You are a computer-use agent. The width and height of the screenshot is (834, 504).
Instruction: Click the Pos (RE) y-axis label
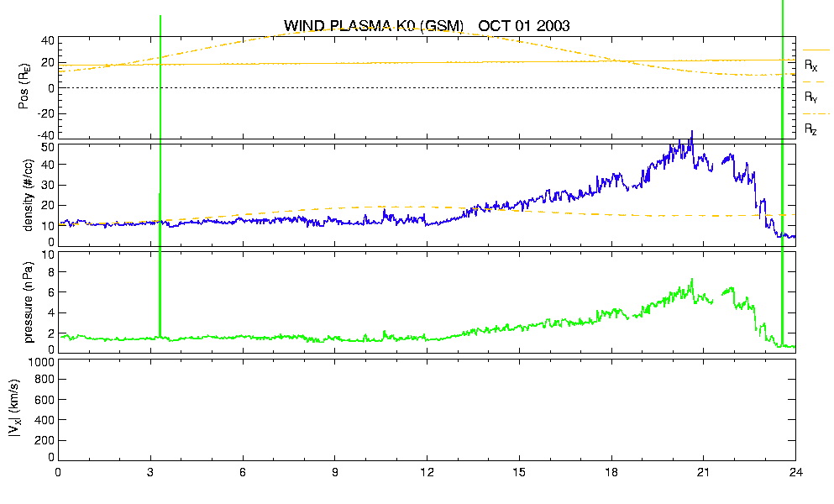(x=24, y=87)
